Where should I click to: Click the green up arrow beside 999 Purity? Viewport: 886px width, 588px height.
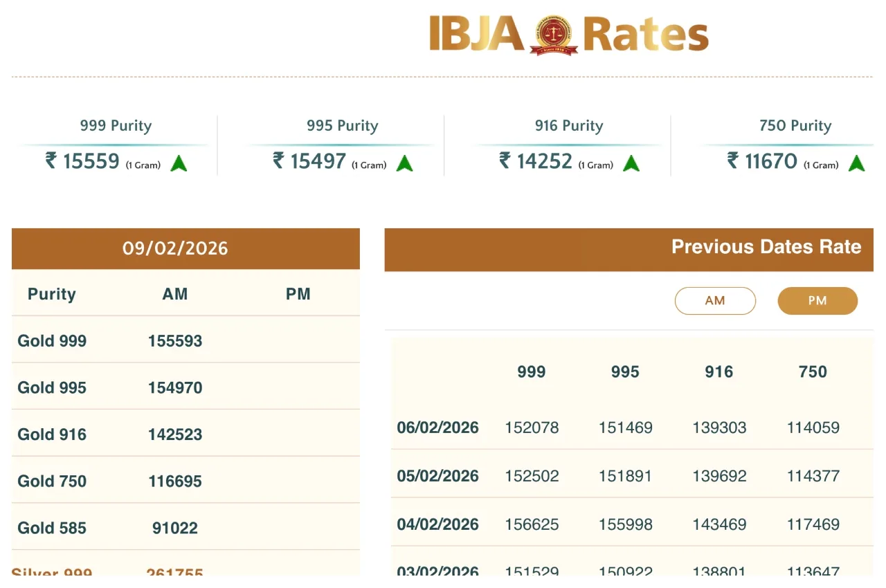179,163
